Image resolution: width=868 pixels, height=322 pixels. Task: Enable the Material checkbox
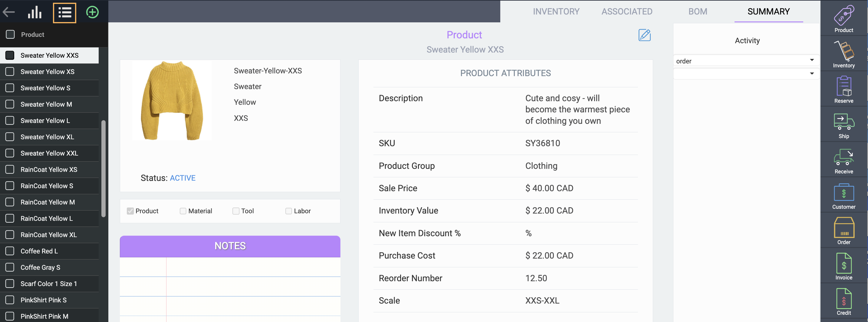[183, 211]
